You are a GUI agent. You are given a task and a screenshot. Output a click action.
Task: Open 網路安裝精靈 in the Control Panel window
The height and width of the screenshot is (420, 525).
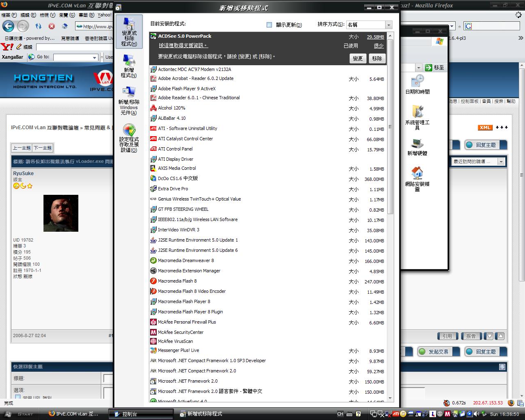click(417, 179)
